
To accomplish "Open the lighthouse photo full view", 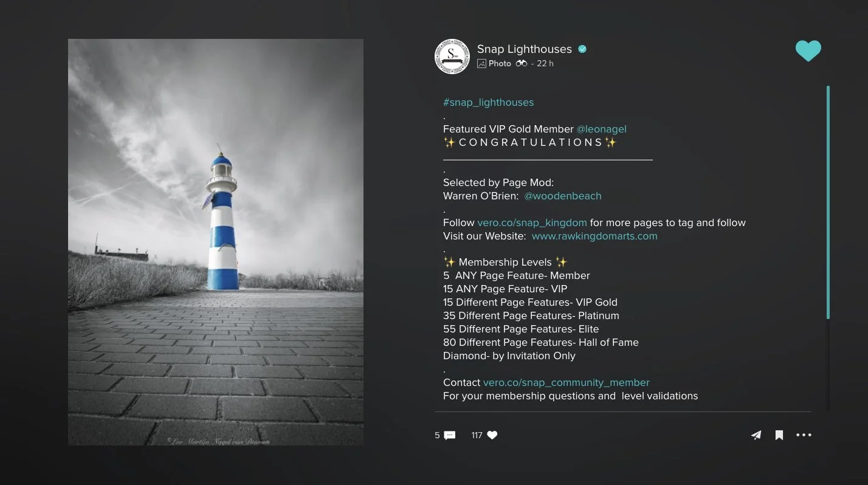I will coord(216,242).
